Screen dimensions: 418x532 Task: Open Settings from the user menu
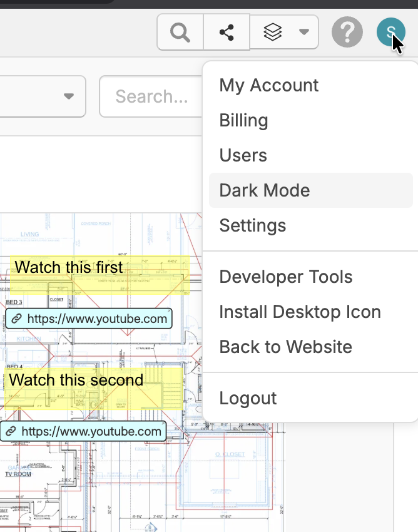[253, 226]
